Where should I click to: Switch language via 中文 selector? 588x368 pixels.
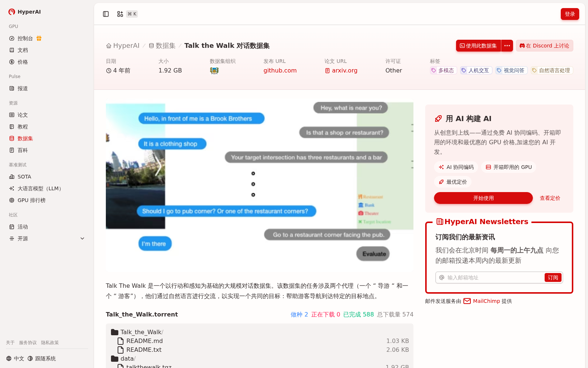point(15,358)
